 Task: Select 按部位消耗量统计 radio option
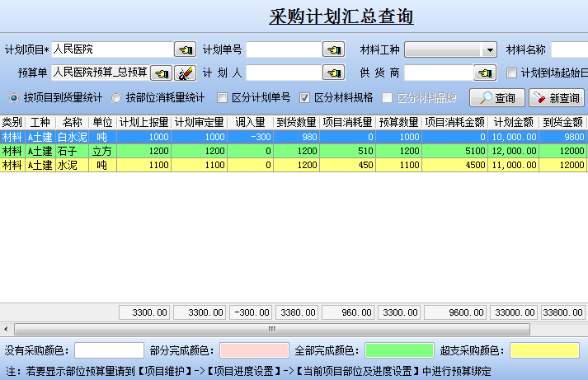coord(116,98)
